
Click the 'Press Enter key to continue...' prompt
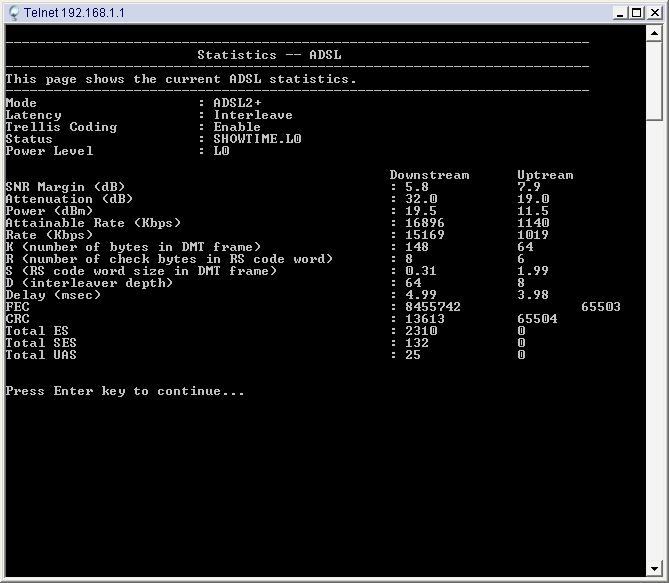pos(125,391)
